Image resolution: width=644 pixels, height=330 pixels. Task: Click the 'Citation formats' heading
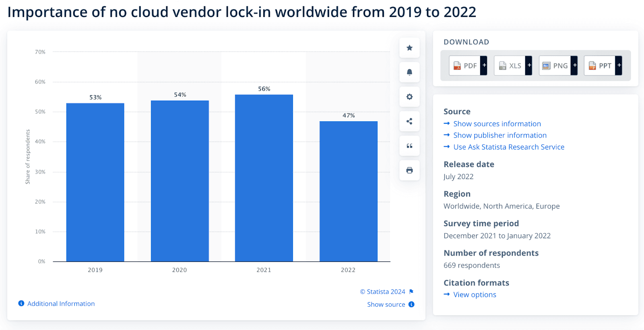coord(476,282)
